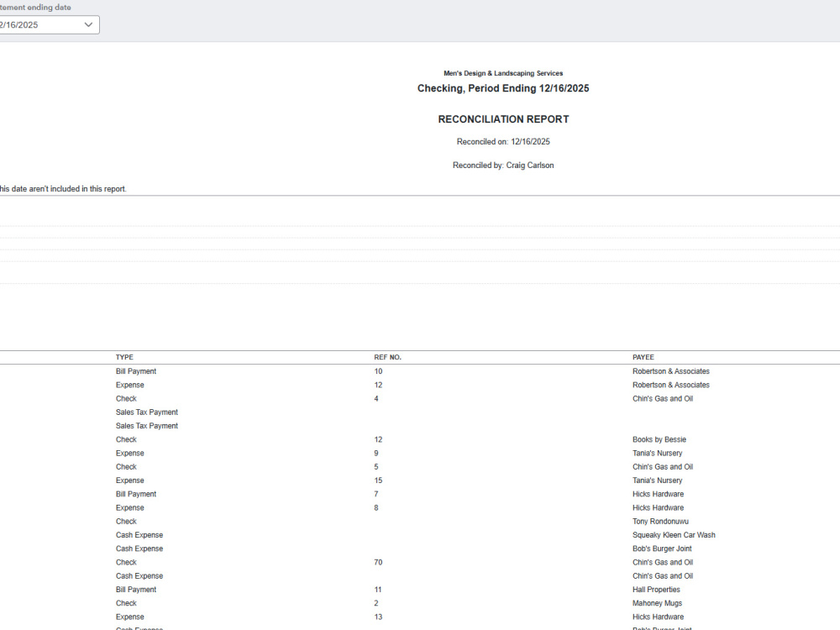This screenshot has height=630, width=840.
Task: Select ref no. 8 cell
Action: tap(376, 508)
